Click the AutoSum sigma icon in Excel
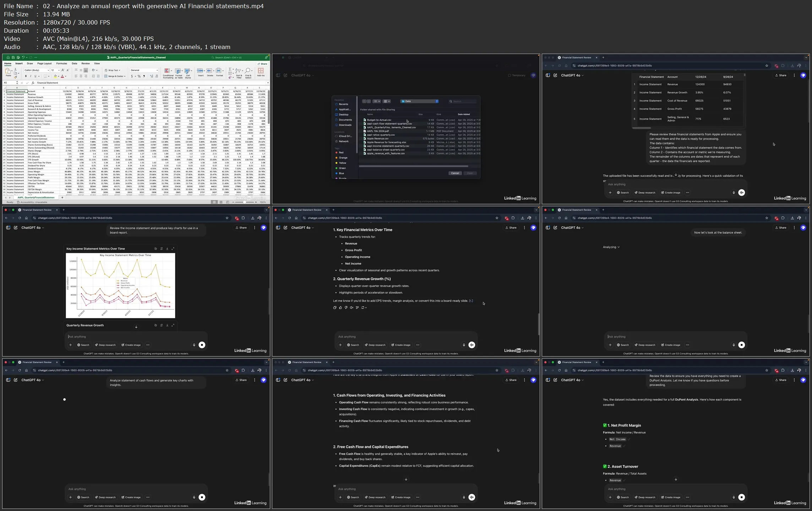This screenshot has height=511, width=812. [230, 69]
